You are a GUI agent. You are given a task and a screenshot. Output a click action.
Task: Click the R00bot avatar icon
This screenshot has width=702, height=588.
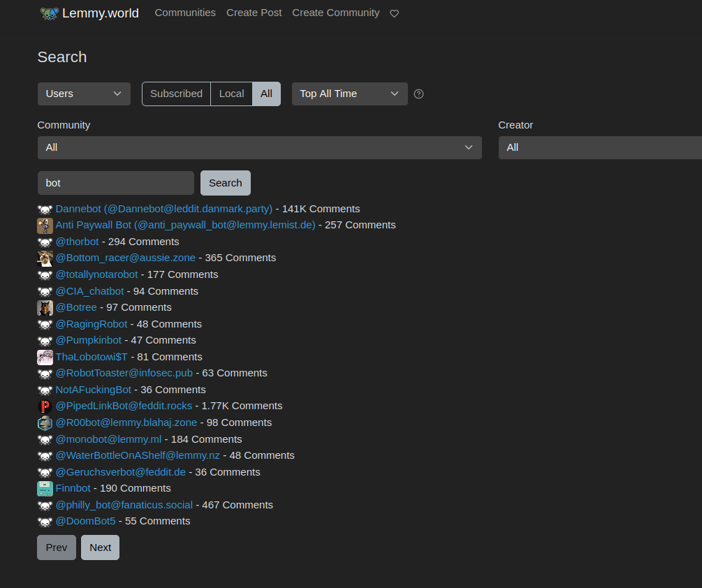(45, 423)
